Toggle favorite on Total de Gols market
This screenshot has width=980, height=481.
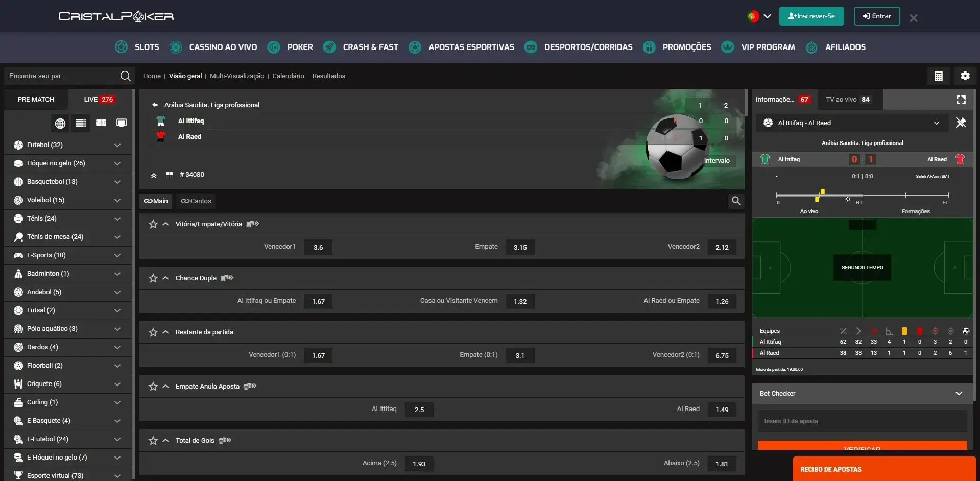(153, 440)
